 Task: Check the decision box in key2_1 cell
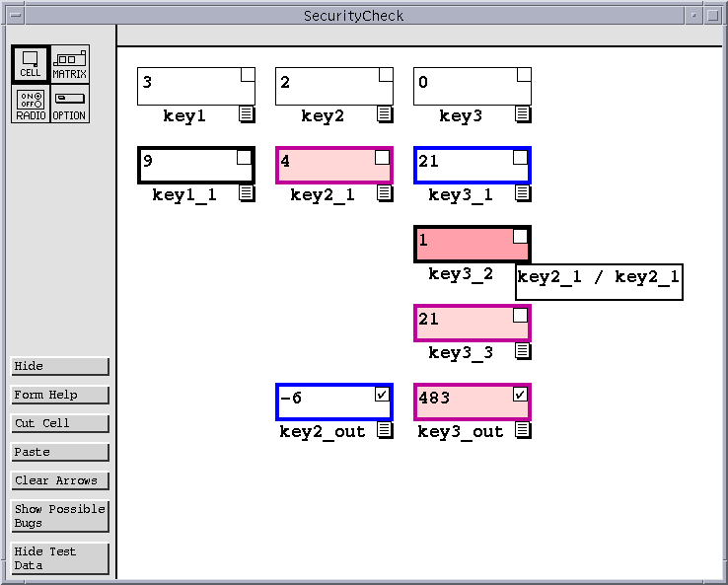[x=382, y=158]
